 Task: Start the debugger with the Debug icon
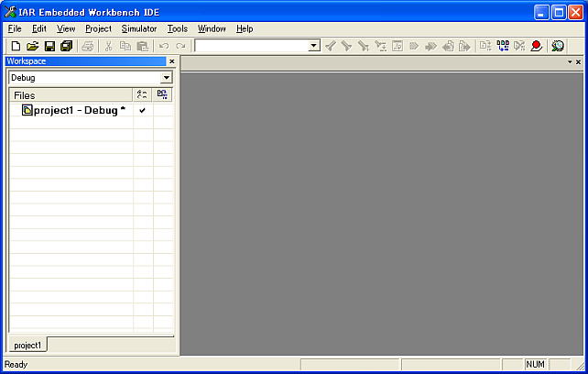[x=558, y=46]
